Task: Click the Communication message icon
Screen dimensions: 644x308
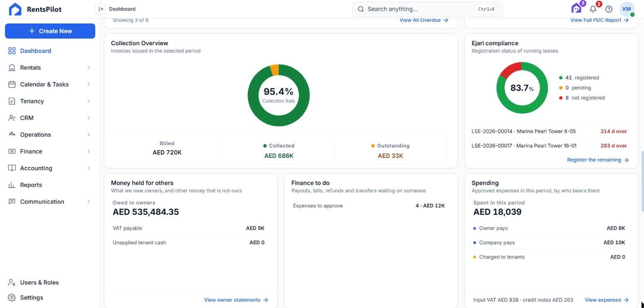Action: [x=12, y=202]
